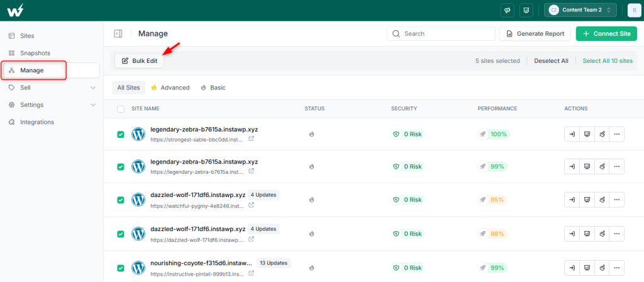Click 4 Updates badge in the 85% row
Viewport: 644px width, 282px height.
(264, 195)
